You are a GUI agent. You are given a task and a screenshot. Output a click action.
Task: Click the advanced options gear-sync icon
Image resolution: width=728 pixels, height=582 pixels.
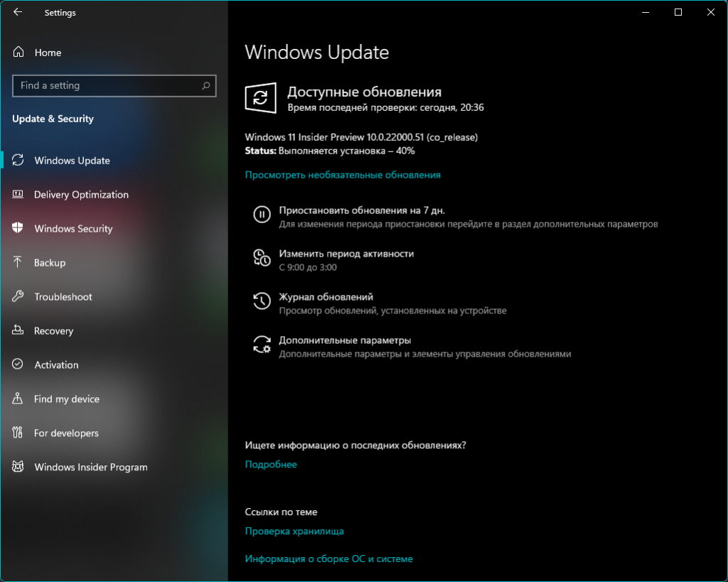[x=262, y=345]
